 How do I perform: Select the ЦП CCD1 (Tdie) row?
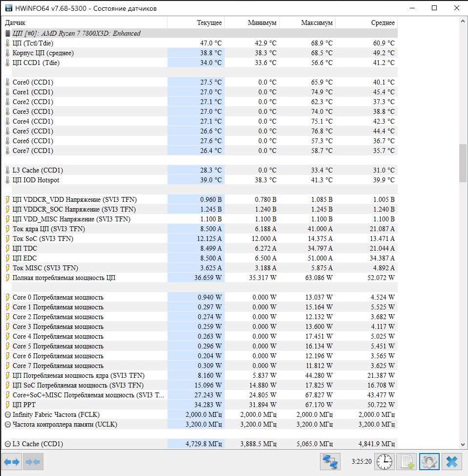(201, 63)
